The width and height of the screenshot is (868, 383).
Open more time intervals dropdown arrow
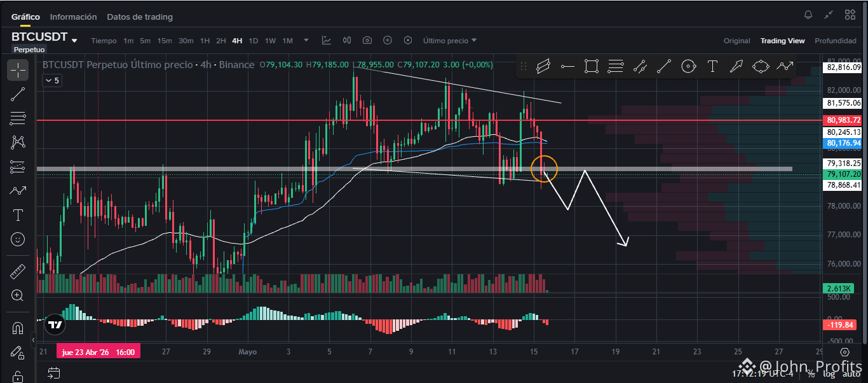[306, 40]
